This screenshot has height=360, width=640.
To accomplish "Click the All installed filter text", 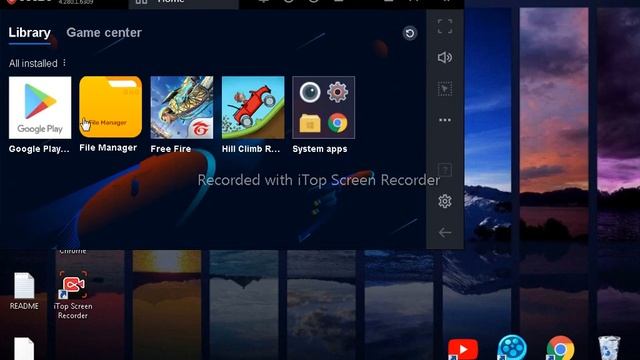I will click(x=33, y=63).
